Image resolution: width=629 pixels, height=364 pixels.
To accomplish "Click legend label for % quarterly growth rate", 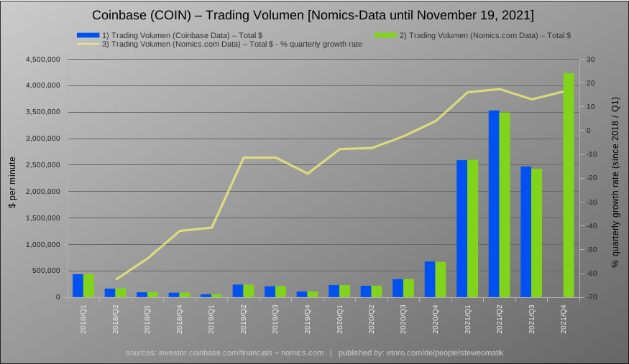I will pos(232,44).
